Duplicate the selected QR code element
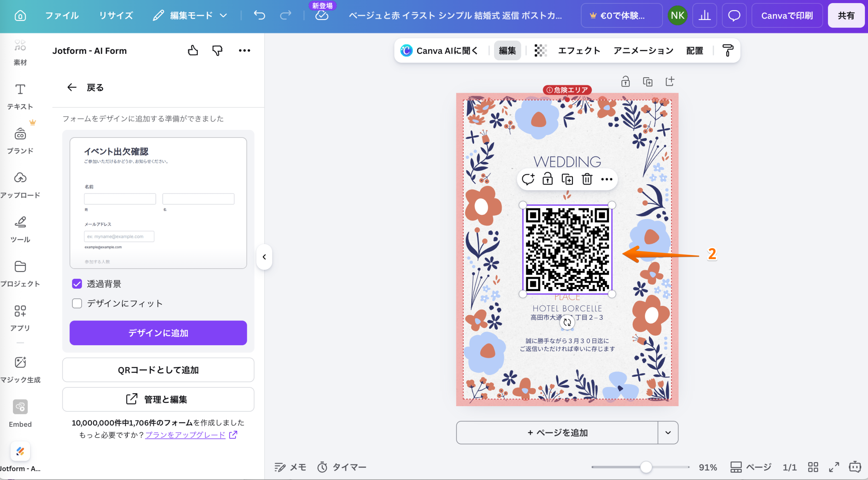Image resolution: width=868 pixels, height=480 pixels. tap(567, 179)
